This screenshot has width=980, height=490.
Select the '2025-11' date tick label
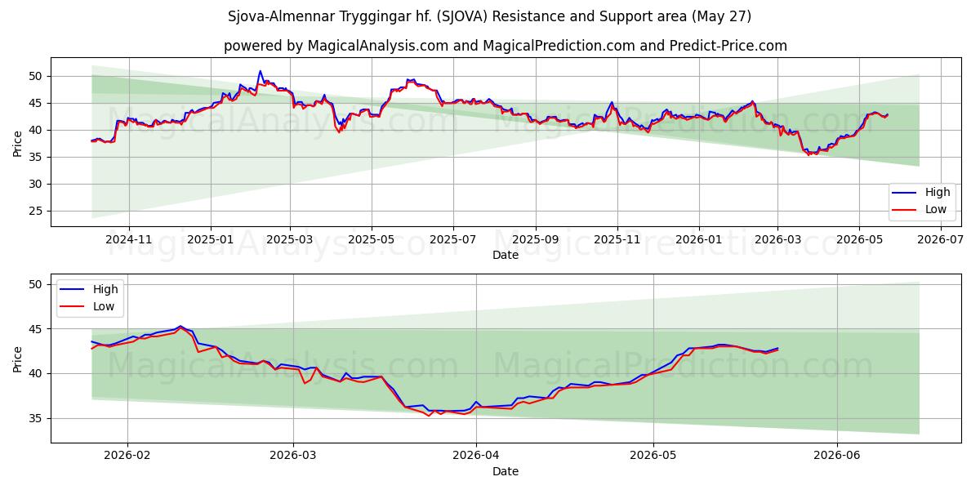[x=617, y=241]
